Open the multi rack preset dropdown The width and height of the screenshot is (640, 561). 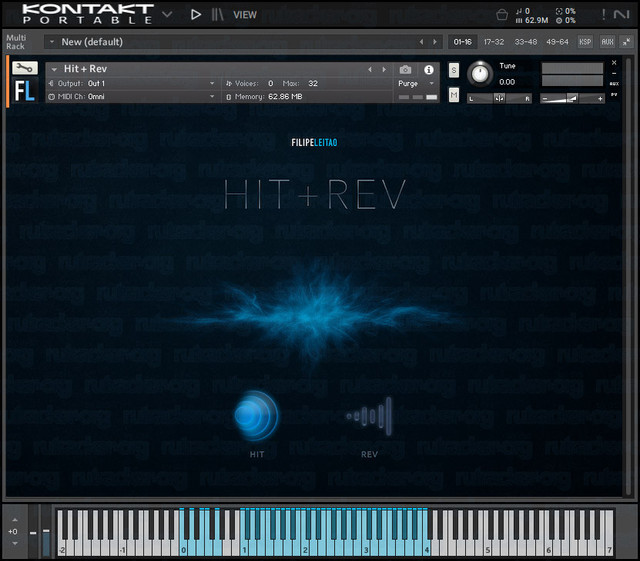coord(52,42)
